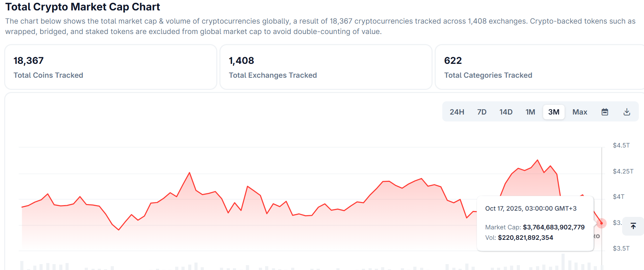Click the scroll-to-top arrow button
This screenshot has width=644, height=270.
pos(633,226)
